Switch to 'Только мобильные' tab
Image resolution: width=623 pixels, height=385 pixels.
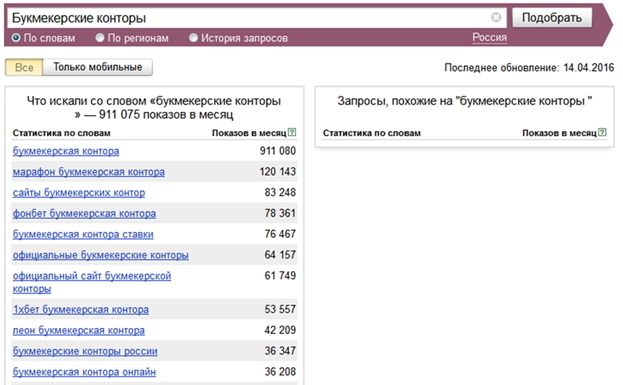(x=97, y=67)
